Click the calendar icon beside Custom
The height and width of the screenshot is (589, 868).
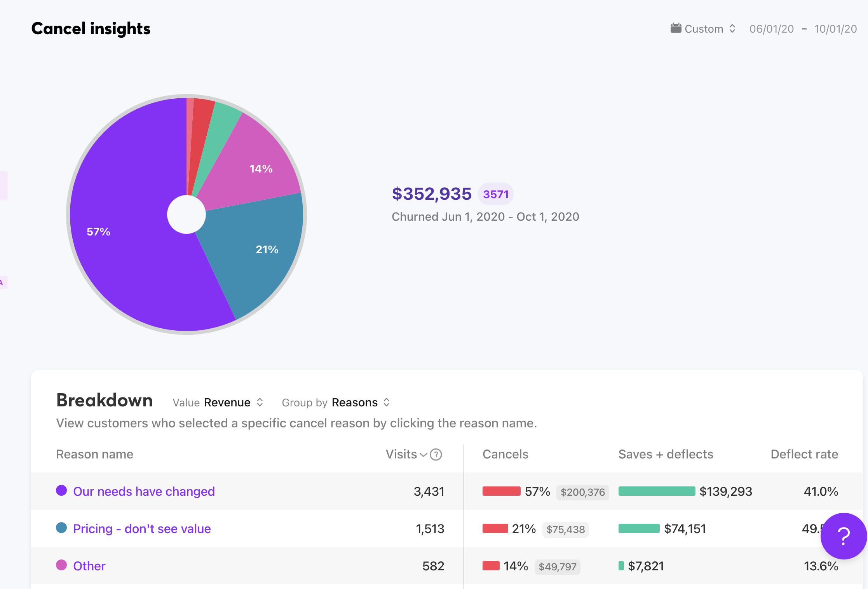[676, 28]
